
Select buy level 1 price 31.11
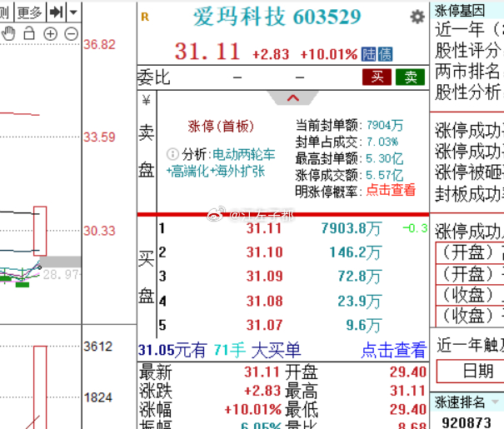[264, 228]
